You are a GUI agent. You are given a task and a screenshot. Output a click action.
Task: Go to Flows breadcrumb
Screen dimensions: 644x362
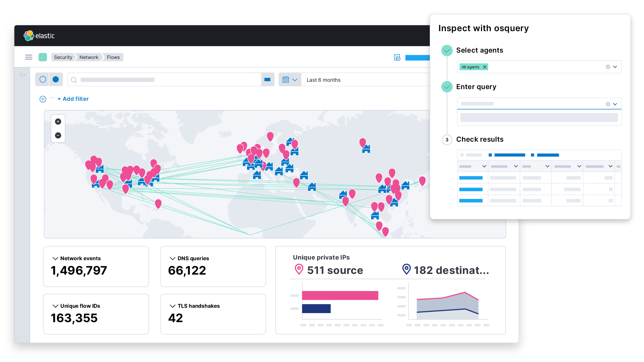(x=113, y=57)
